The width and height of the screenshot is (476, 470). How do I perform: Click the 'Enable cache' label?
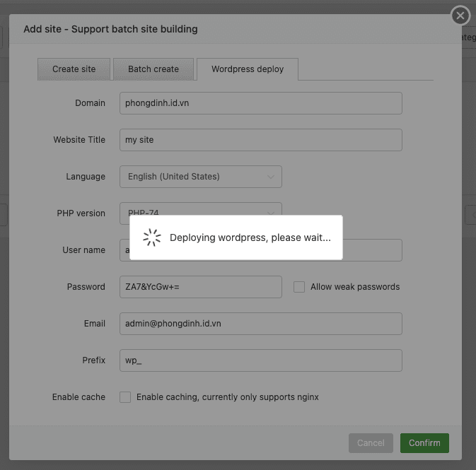(79, 397)
